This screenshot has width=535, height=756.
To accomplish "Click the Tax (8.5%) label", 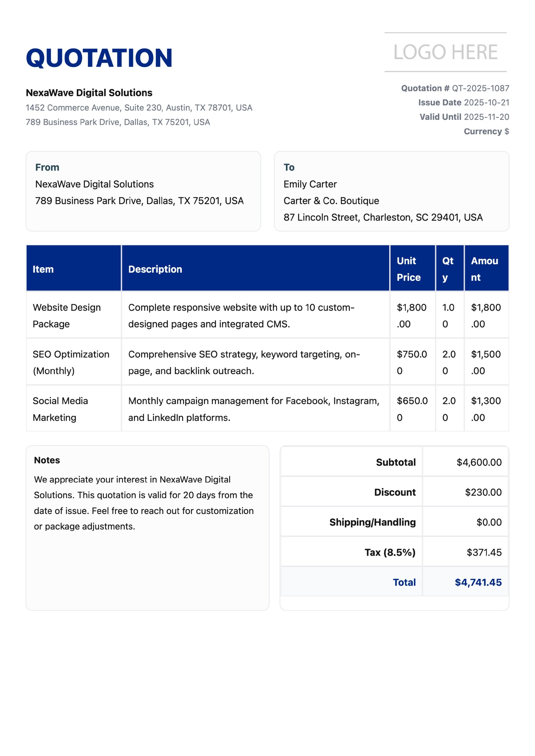I will [390, 552].
